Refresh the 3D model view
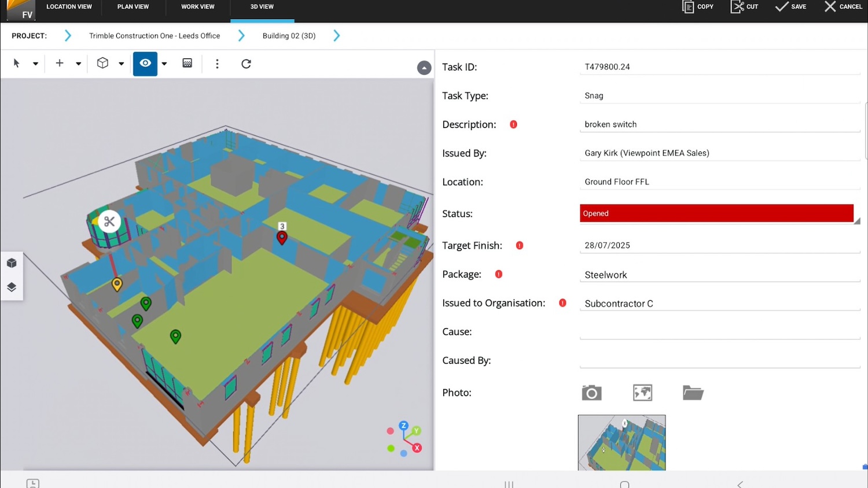Viewport: 868px width, 488px height. (x=245, y=64)
